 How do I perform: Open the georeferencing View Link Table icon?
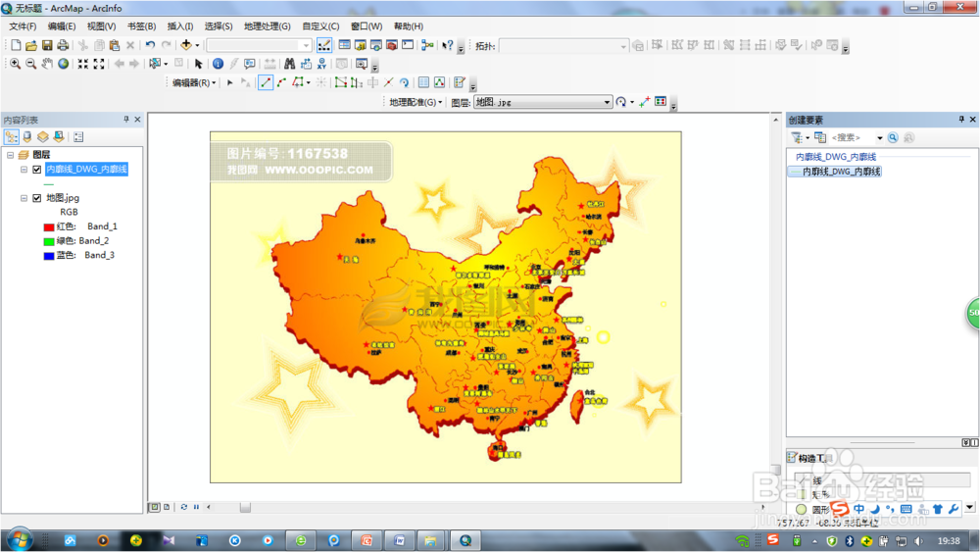(x=661, y=102)
